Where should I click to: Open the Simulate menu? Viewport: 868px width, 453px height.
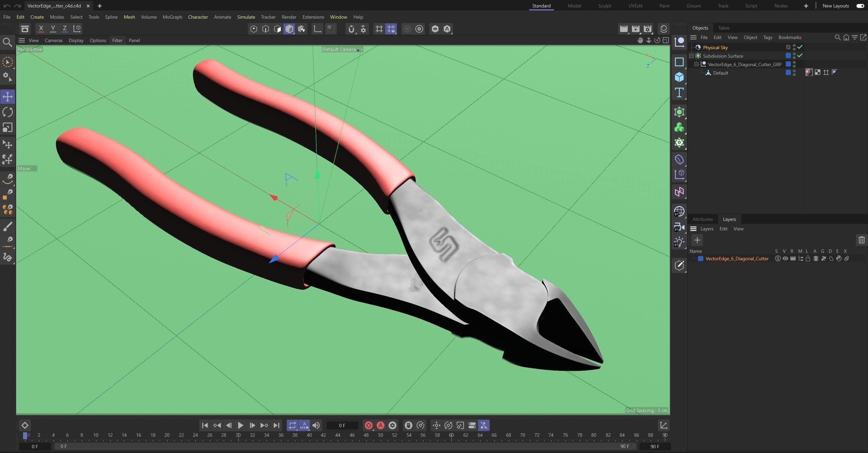click(x=246, y=17)
